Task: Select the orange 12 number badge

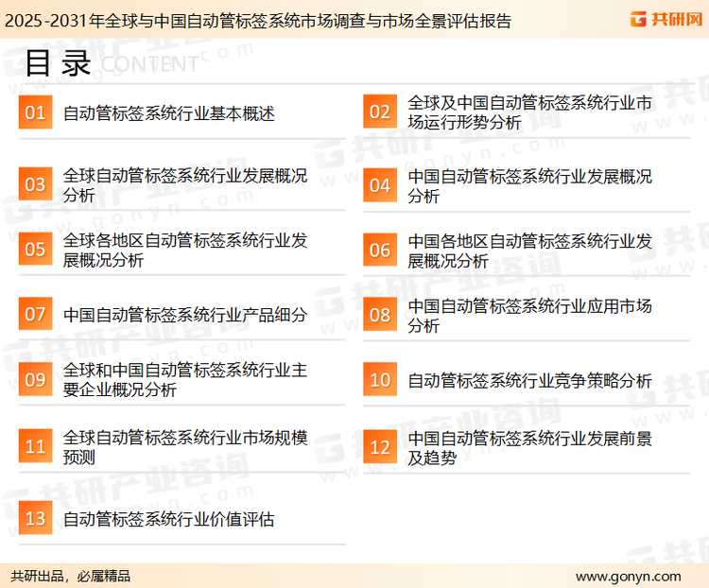Action: pyautogui.click(x=380, y=447)
